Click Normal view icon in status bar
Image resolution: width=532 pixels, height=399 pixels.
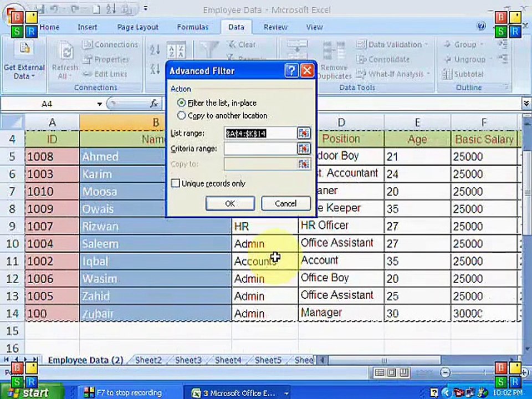coord(379,373)
